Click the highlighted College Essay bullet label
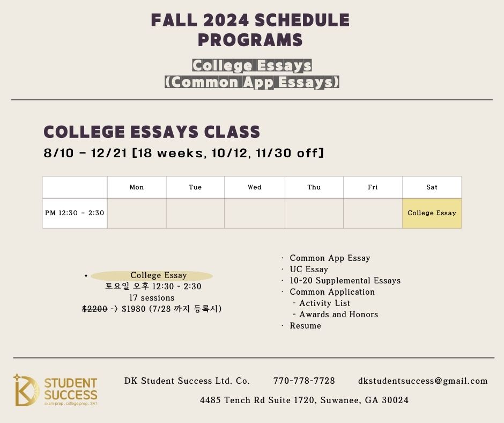 coord(158,275)
